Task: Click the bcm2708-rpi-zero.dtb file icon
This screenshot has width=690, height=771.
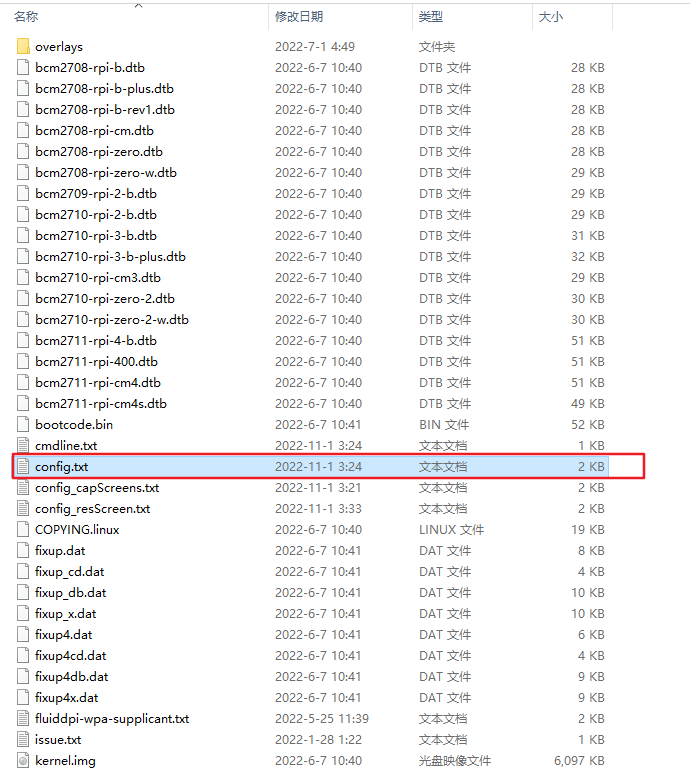Action: (x=23, y=151)
